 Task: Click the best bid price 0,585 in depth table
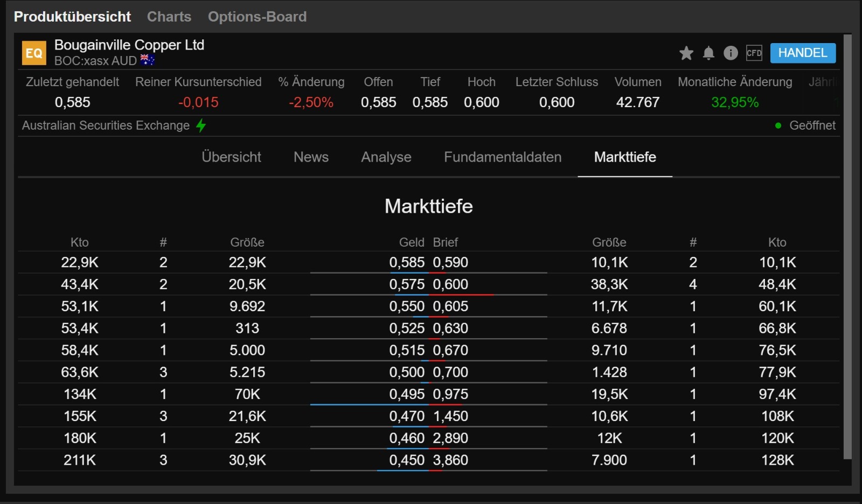point(407,262)
